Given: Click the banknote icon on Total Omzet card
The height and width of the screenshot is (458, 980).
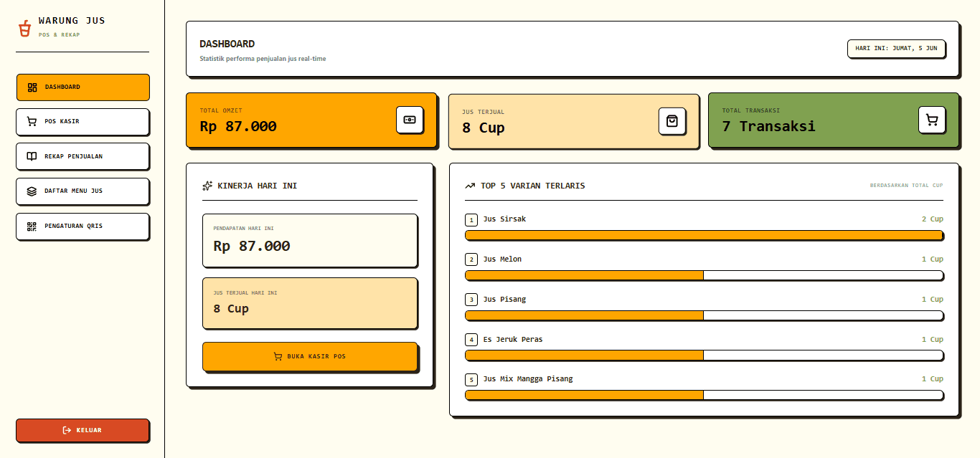Looking at the screenshot, I should (410, 120).
